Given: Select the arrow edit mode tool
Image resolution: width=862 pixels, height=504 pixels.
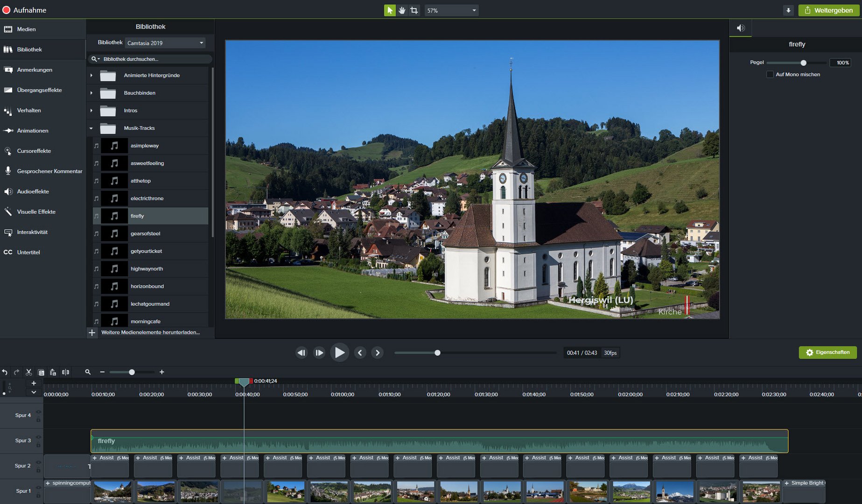Looking at the screenshot, I should (x=390, y=10).
